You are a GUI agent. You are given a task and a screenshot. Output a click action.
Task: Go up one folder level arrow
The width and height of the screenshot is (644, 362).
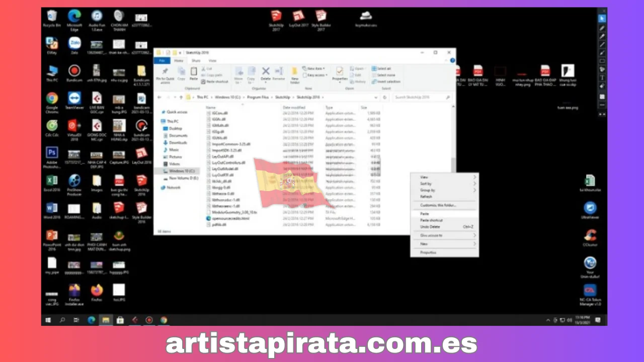tap(181, 97)
